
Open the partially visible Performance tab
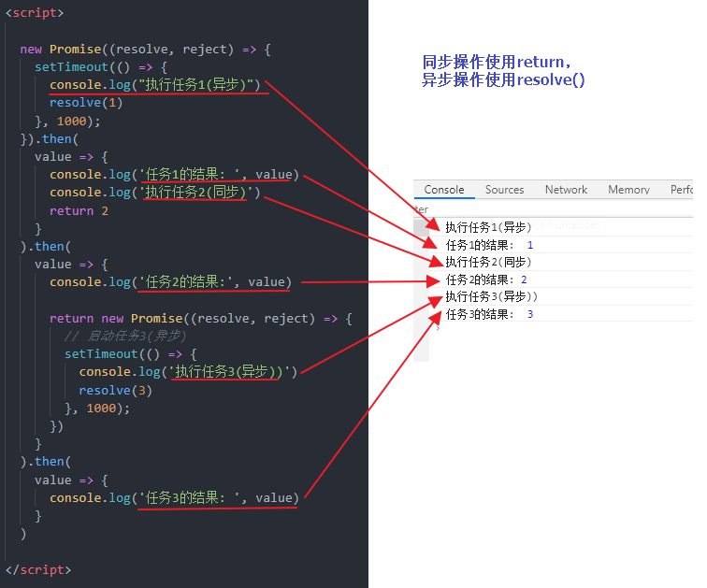pos(682,190)
